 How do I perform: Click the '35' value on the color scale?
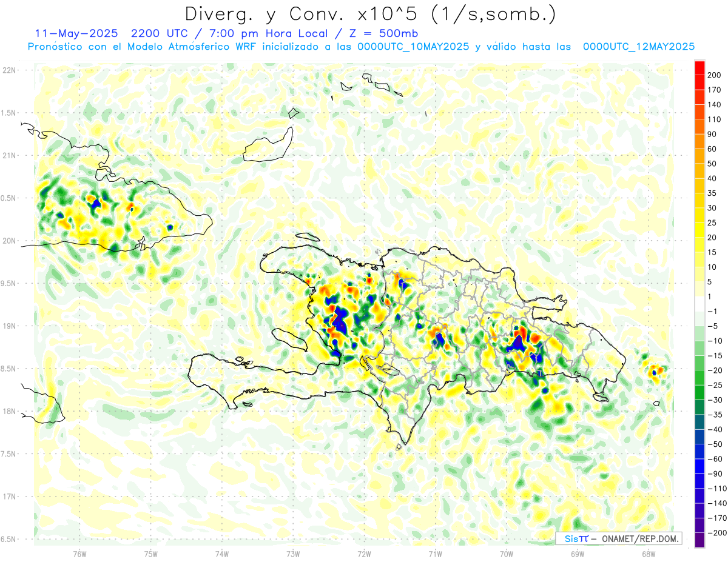click(713, 193)
